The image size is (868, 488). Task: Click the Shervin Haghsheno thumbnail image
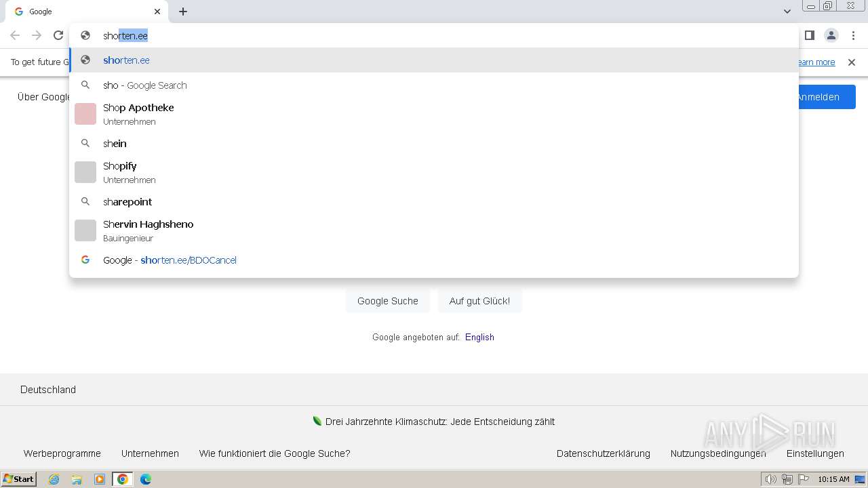pos(85,230)
